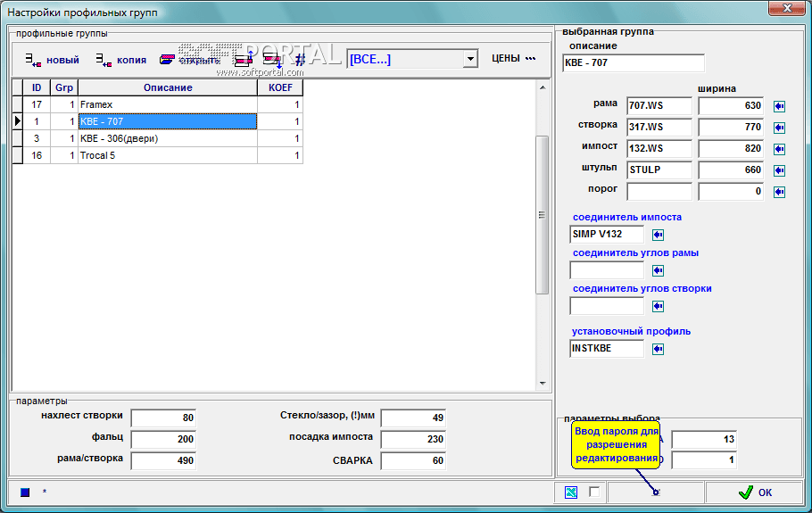Click the рама width field 630

click(x=731, y=105)
